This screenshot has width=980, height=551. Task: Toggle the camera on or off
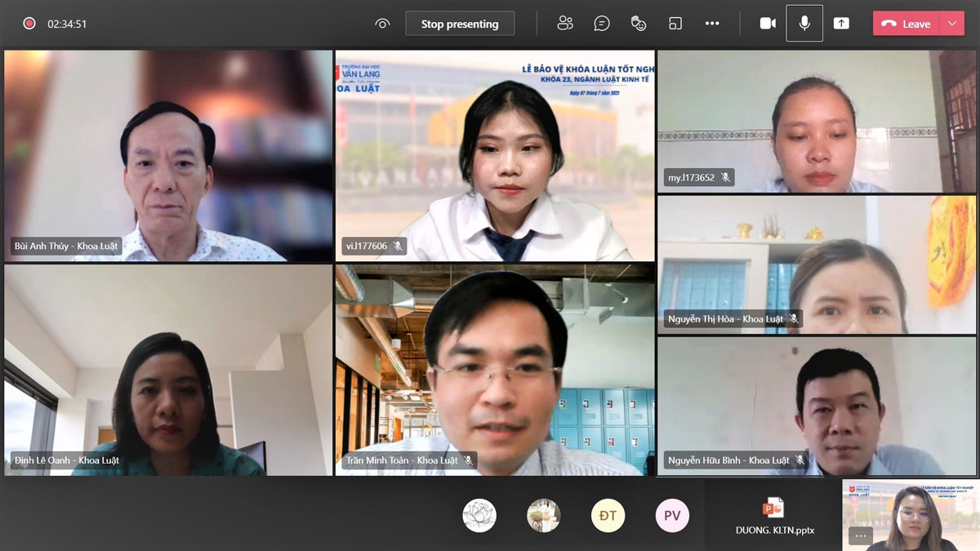point(768,24)
